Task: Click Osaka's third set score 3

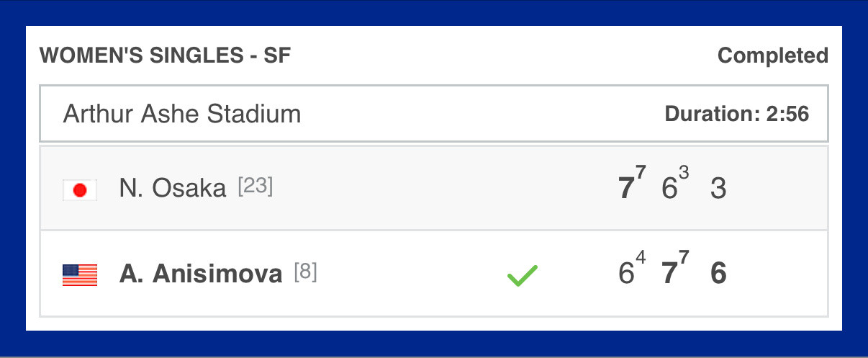Action: click(x=718, y=189)
